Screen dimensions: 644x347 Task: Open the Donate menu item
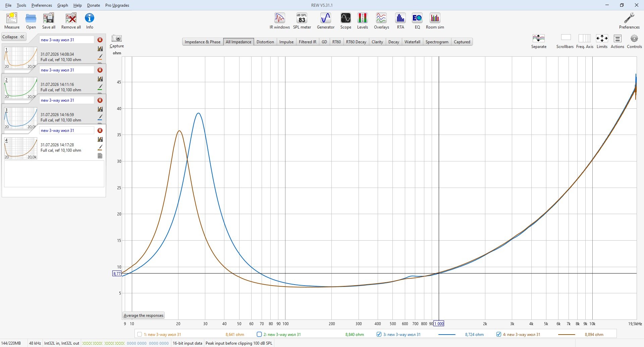(x=94, y=5)
